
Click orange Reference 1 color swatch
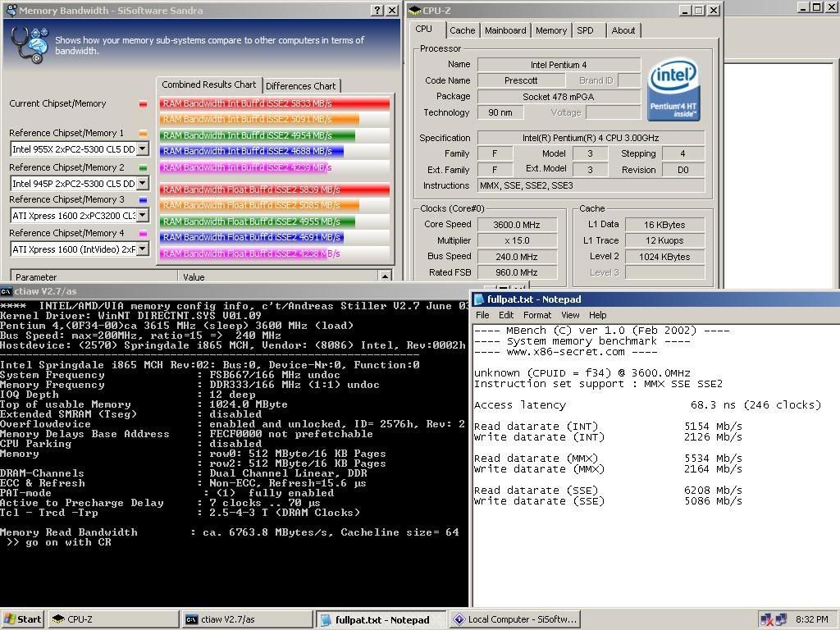click(143, 134)
